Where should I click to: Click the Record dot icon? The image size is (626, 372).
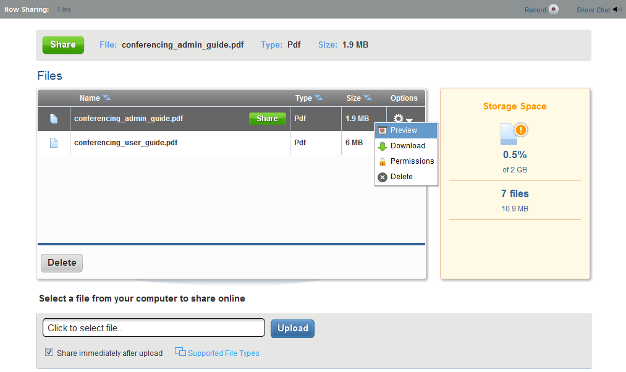pyautogui.click(x=553, y=9)
